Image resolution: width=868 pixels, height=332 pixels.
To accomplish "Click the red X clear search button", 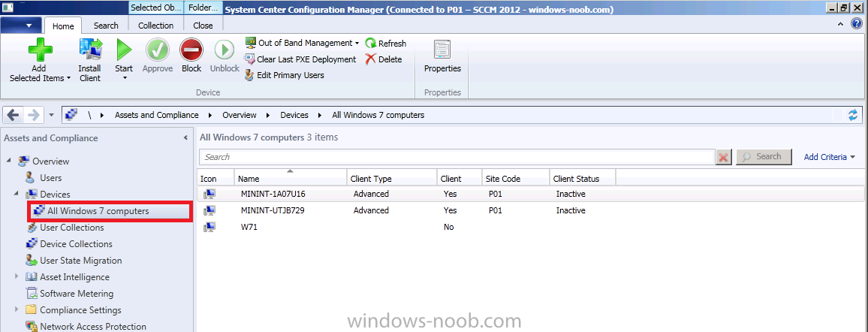I will (723, 157).
